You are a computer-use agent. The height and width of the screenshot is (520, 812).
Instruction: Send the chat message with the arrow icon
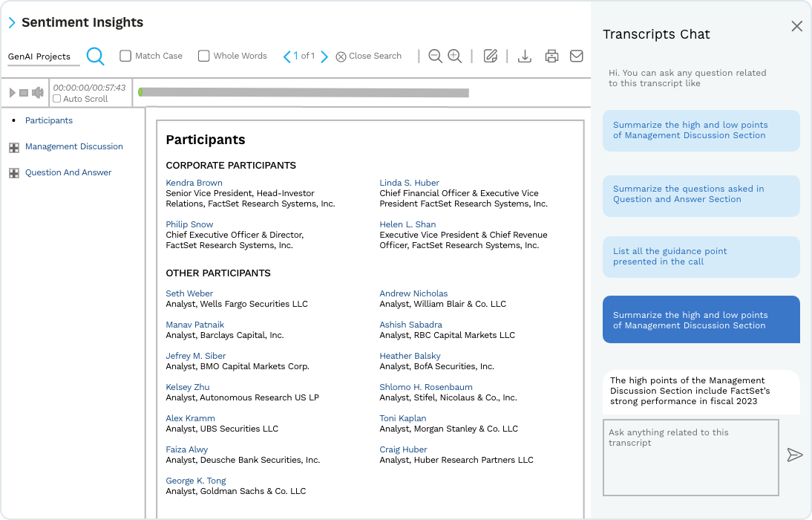click(795, 455)
